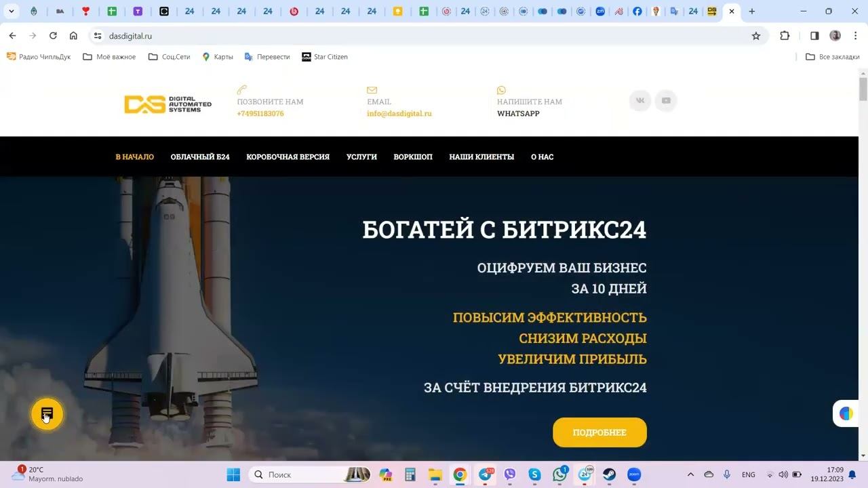This screenshot has width=868, height=488.
Task: Open Моё важное bookmarks folder
Action: point(109,57)
